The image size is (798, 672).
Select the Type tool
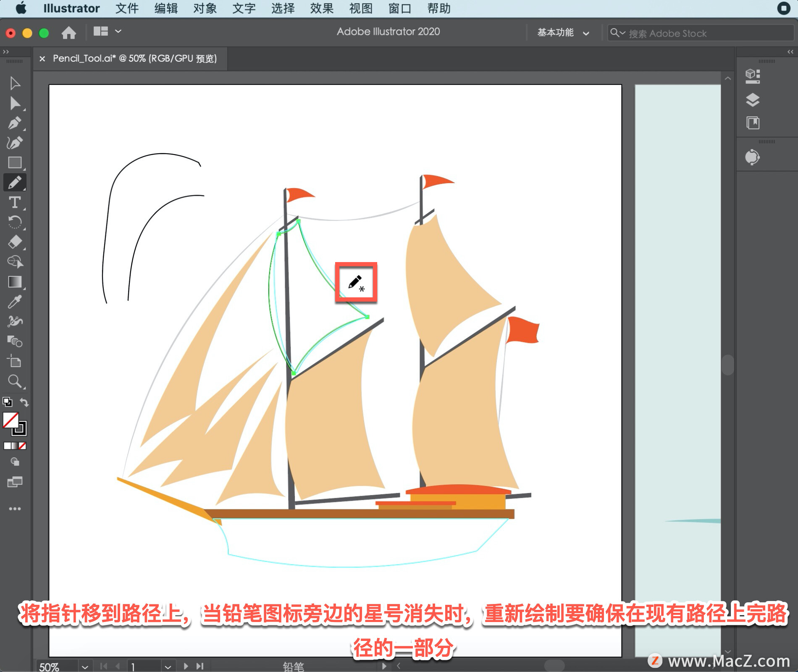(15, 202)
